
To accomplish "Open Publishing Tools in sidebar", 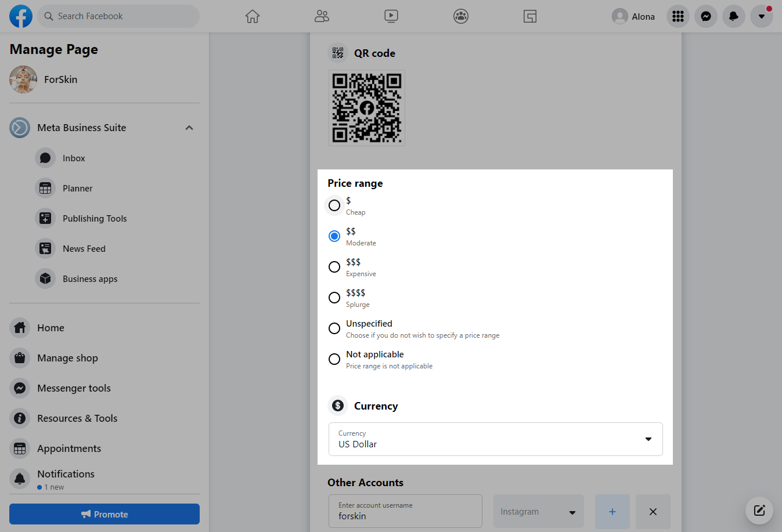I will coord(95,218).
